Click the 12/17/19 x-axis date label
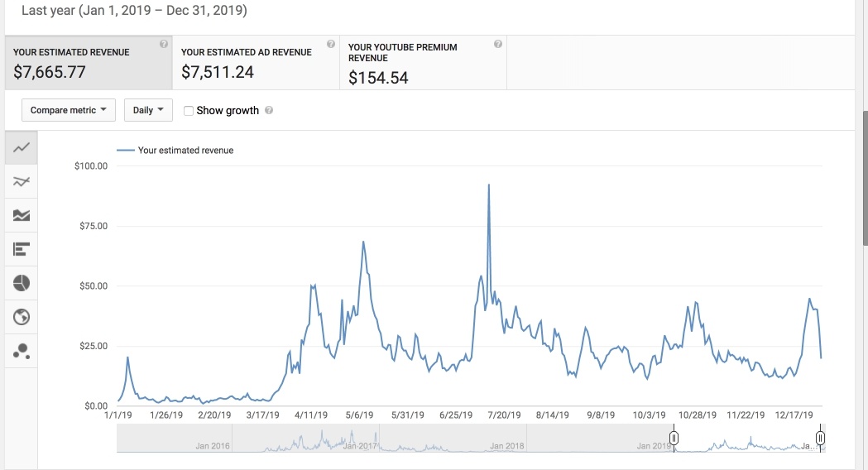 coord(794,415)
